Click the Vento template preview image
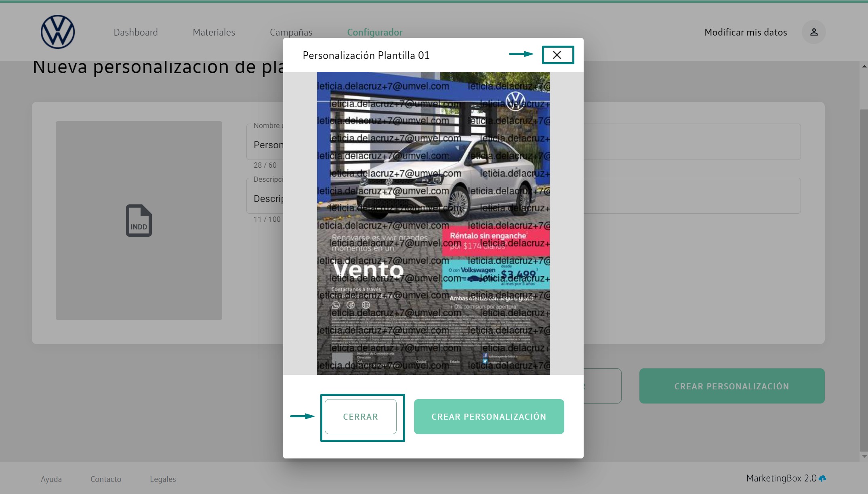 click(433, 223)
